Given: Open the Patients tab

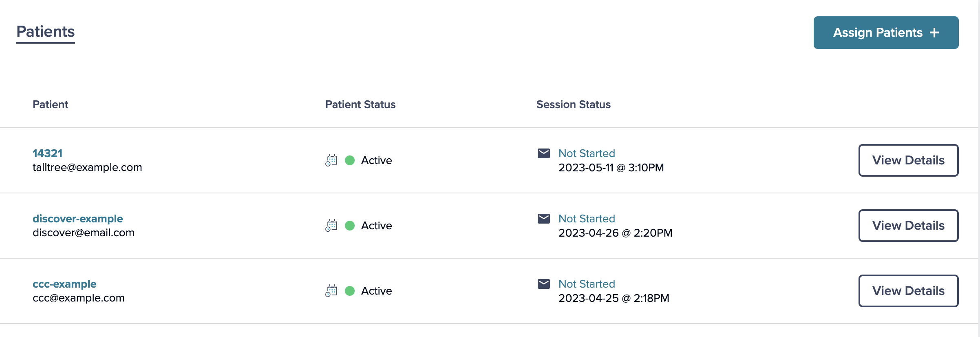Looking at the screenshot, I should (x=46, y=32).
